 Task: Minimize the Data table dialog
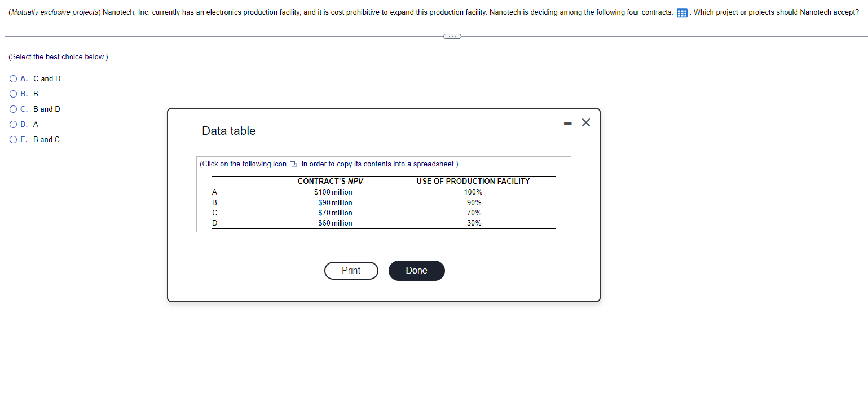point(567,122)
